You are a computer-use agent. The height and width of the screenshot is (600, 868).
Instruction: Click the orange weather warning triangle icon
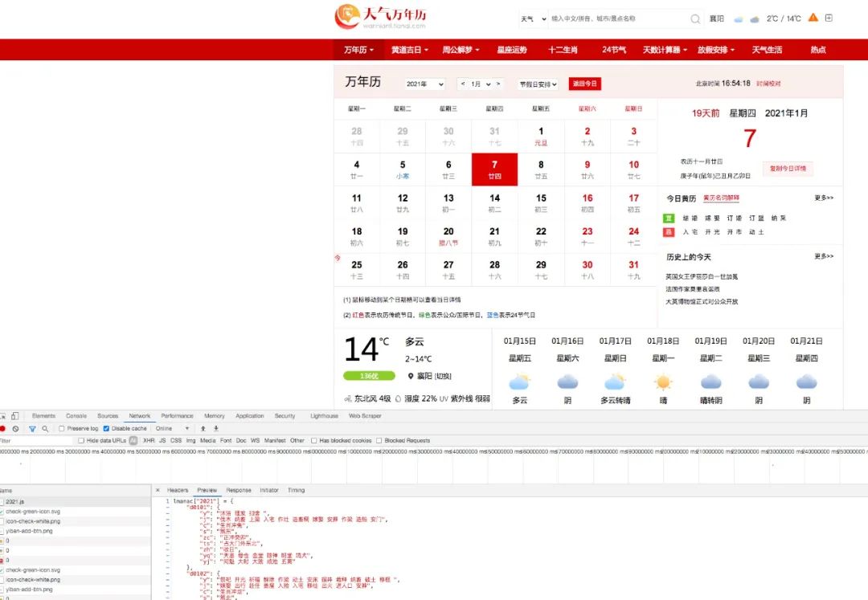pos(813,18)
